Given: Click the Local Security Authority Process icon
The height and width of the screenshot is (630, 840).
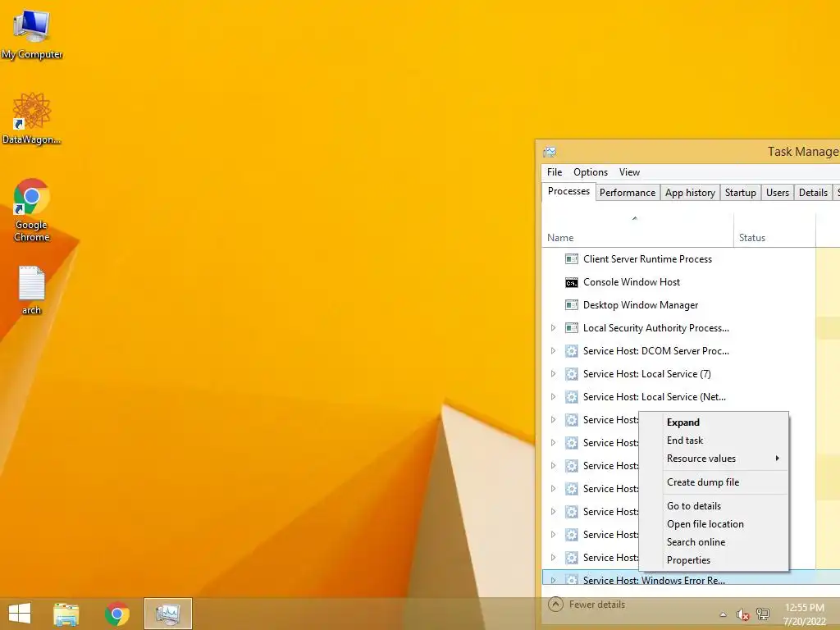Looking at the screenshot, I should pyautogui.click(x=572, y=328).
